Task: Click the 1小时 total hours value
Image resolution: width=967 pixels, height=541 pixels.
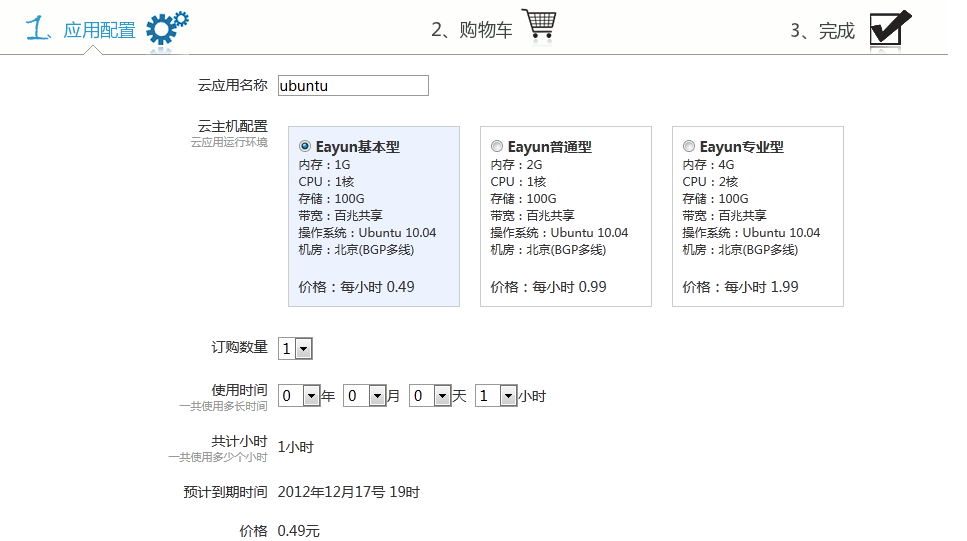Action: [x=295, y=447]
